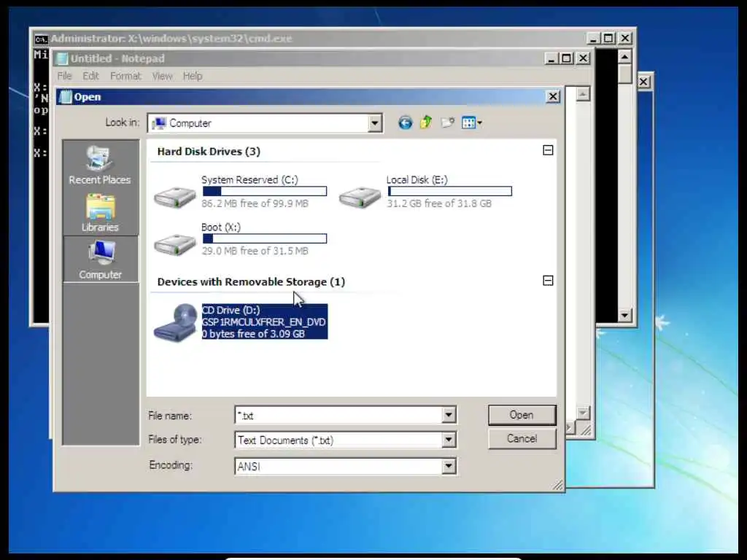Click cmd window scrollbar down arrow
Image resolution: width=747 pixels, height=560 pixels.
coord(624,315)
